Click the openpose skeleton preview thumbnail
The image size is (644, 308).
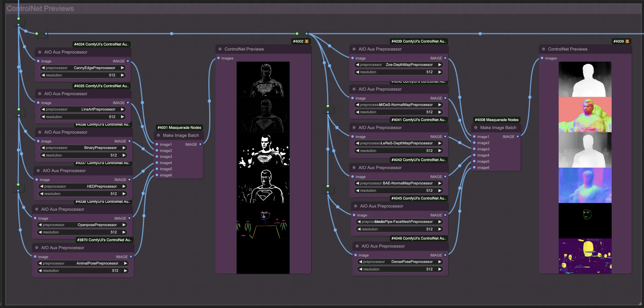(263, 221)
